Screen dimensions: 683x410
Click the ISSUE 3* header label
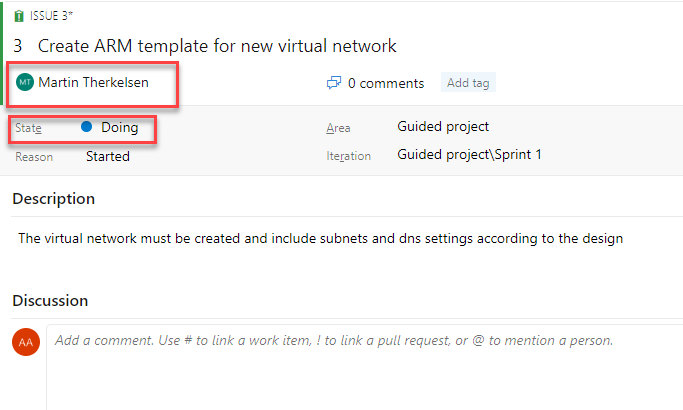(51, 16)
